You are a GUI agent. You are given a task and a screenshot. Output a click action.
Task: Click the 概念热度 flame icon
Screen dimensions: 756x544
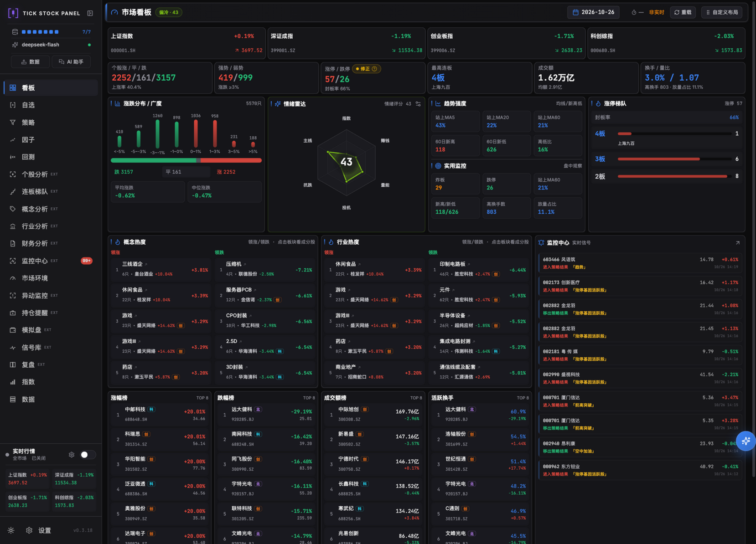pos(118,242)
